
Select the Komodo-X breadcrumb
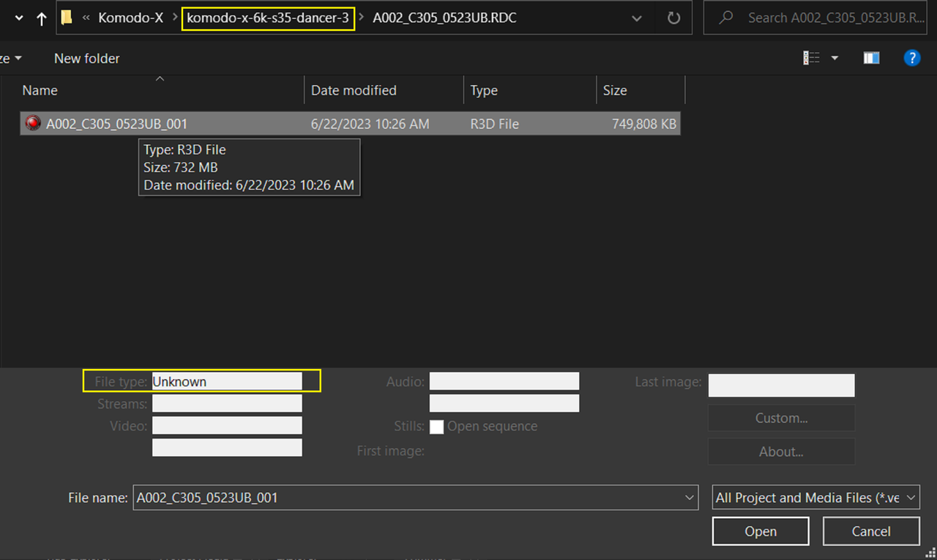[x=131, y=18]
